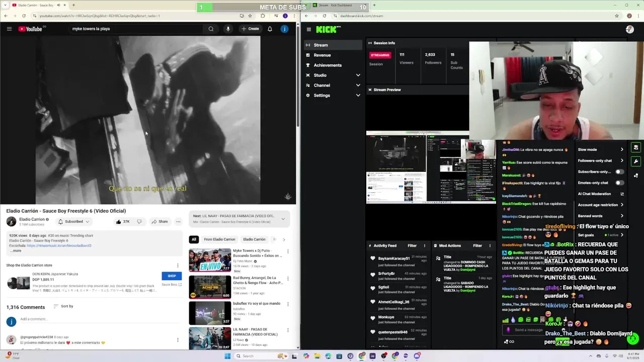
Task: Click the YouTube logo
Action: click(x=30, y=29)
